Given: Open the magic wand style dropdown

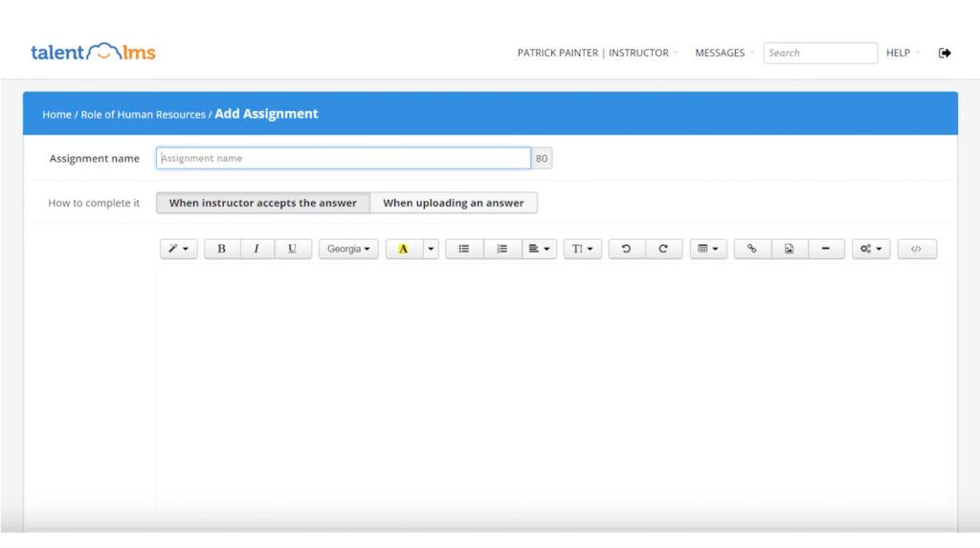Looking at the screenshot, I should click(x=179, y=249).
